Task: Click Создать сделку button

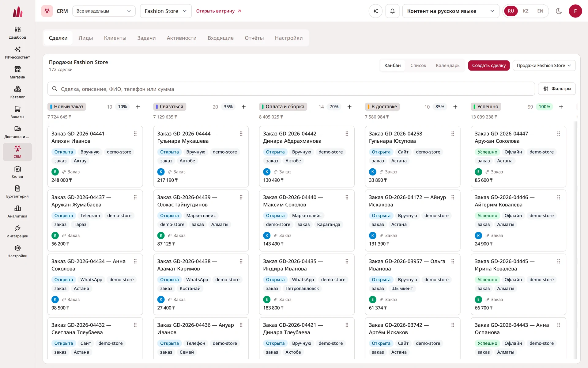Action: [x=489, y=65]
